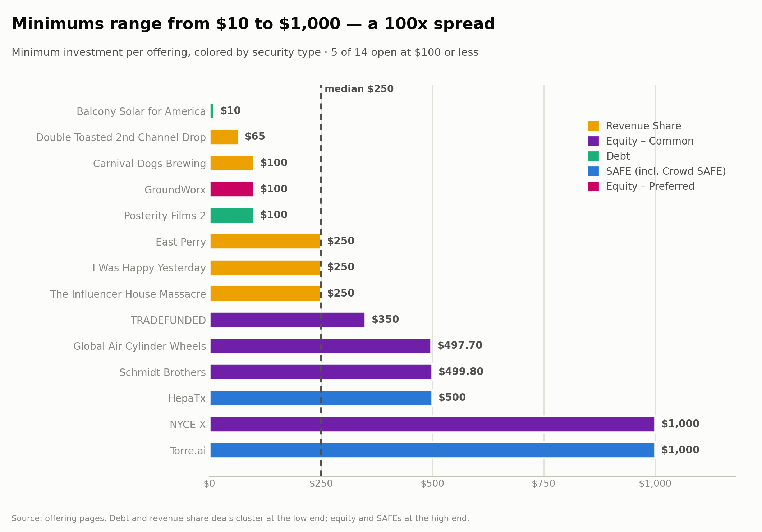
Task: Select the NYCE X purple bar
Action: tap(432, 424)
